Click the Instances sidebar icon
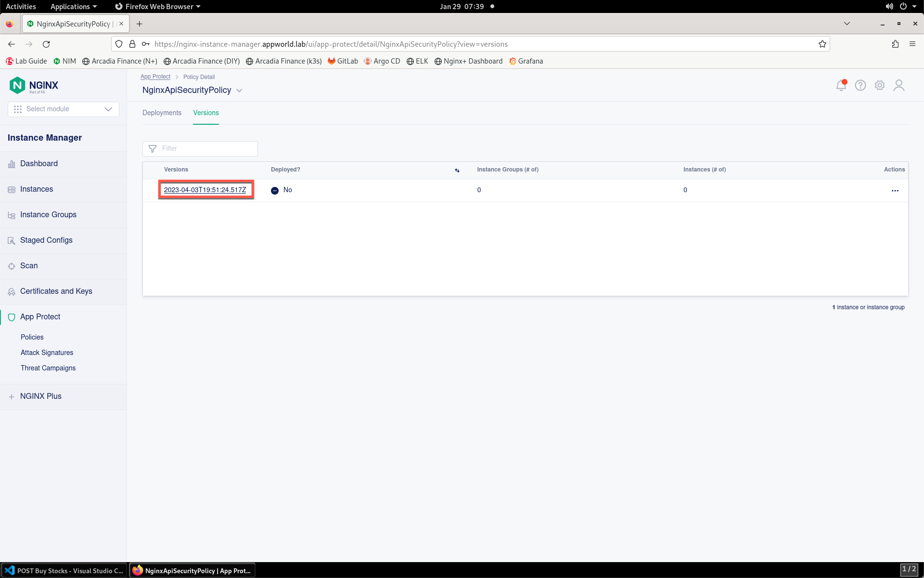This screenshot has width=924, height=578. [12, 190]
